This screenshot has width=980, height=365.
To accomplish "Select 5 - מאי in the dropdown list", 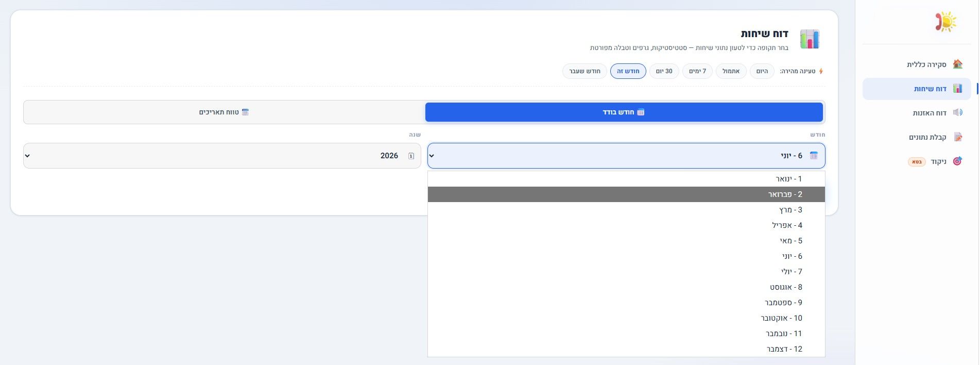I will 626,241.
